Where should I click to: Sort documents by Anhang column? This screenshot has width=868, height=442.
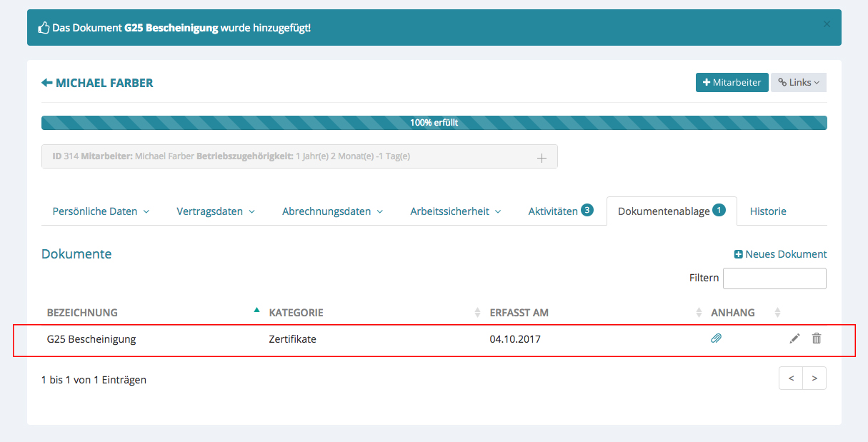pyautogui.click(x=732, y=313)
